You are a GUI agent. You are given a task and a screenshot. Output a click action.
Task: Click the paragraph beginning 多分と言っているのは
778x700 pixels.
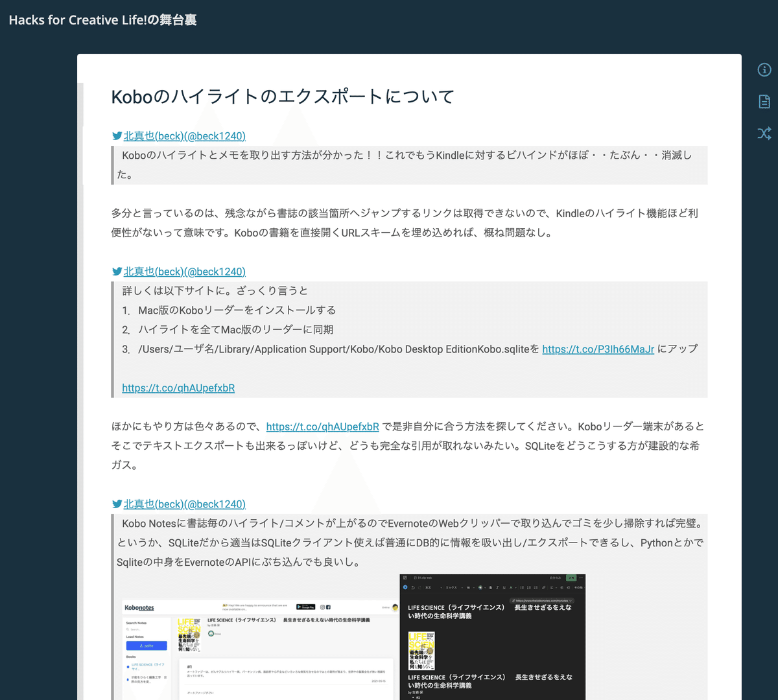point(405,223)
